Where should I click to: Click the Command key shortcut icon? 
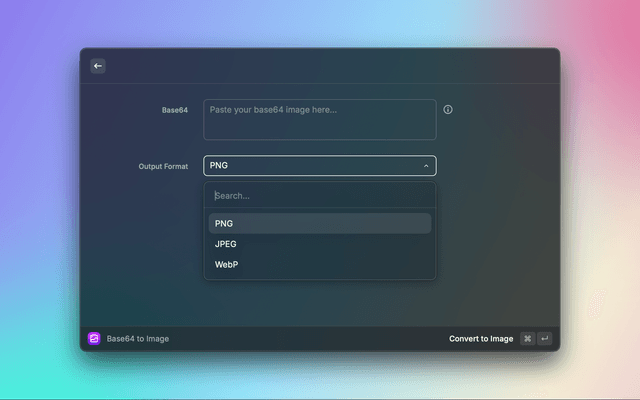[527, 339]
